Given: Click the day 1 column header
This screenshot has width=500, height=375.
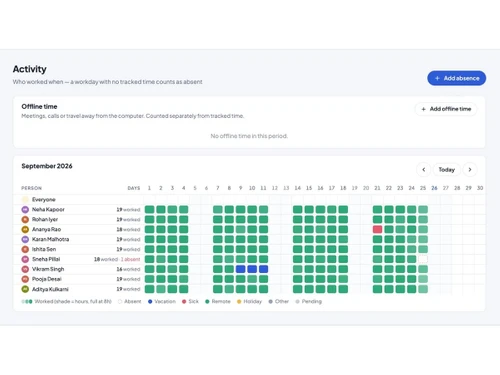Looking at the screenshot, I should click(149, 188).
